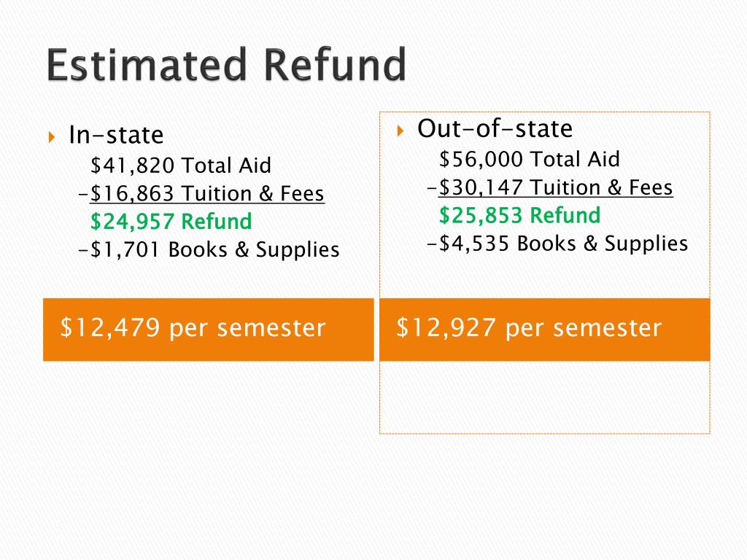Screen dimensions: 747x560
Task: Click the Out-of-state heading text
Action: (495, 128)
